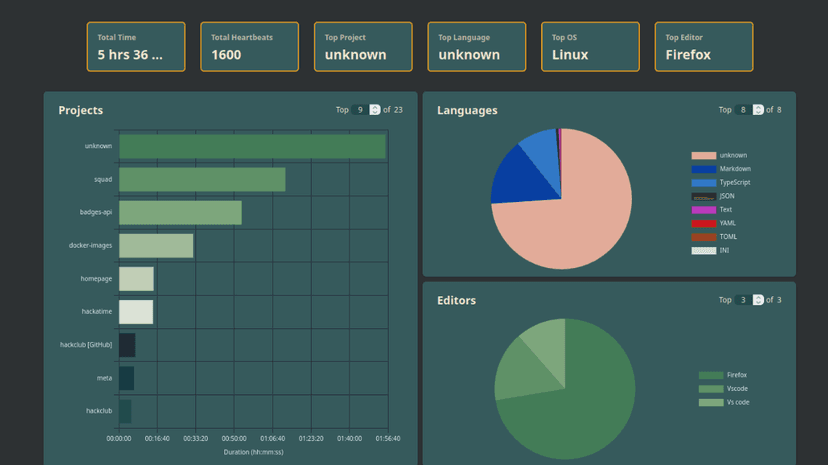Select the badges-api bar in Projects chart
The width and height of the screenshot is (828, 465).
pyautogui.click(x=180, y=213)
